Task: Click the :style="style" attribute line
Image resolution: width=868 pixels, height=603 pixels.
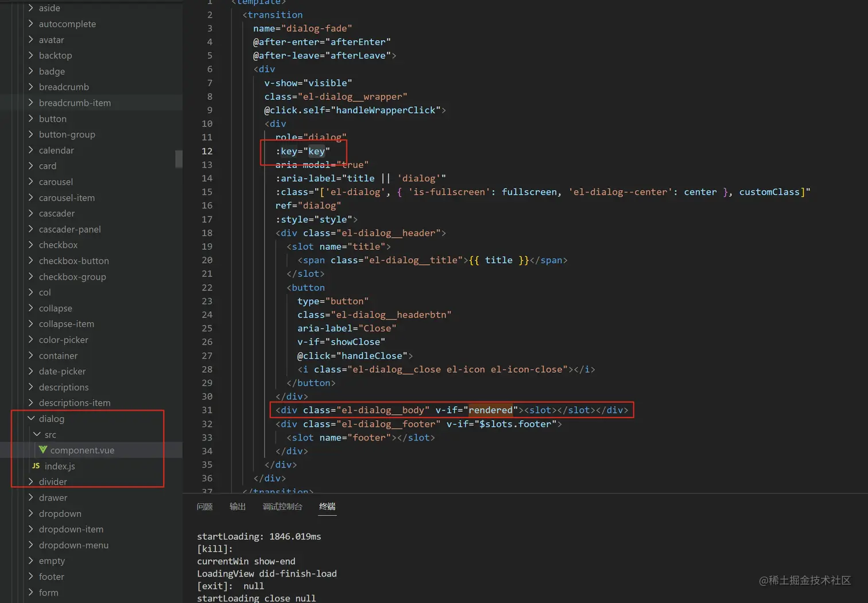Action: tap(316, 219)
